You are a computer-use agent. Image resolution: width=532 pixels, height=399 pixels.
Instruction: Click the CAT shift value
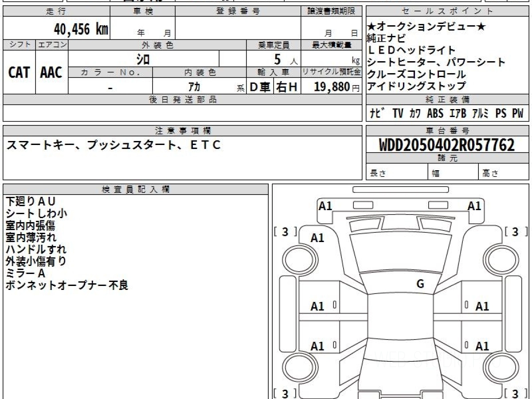(19, 73)
